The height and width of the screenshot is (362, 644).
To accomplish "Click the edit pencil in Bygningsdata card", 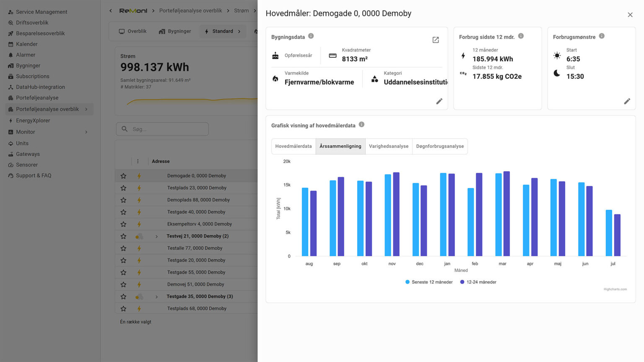I will (x=439, y=101).
